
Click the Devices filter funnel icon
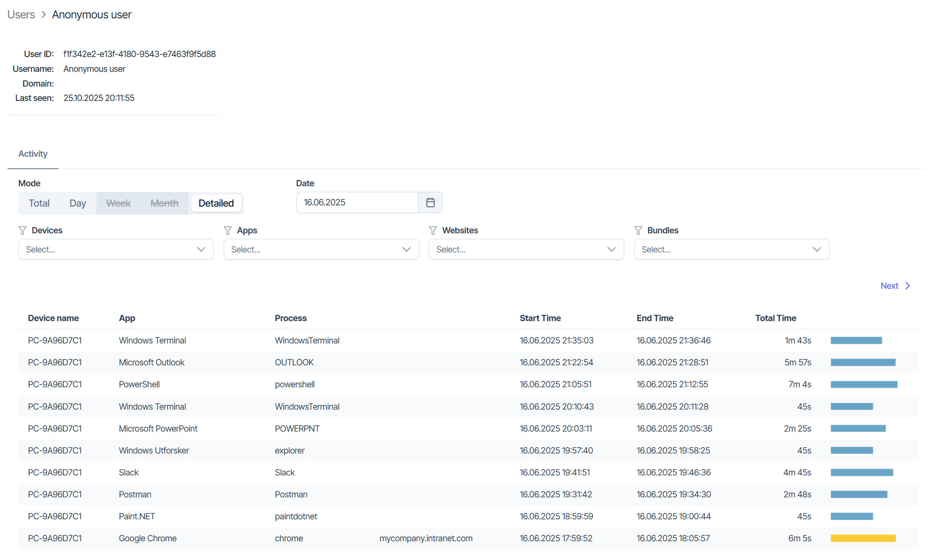[22, 230]
